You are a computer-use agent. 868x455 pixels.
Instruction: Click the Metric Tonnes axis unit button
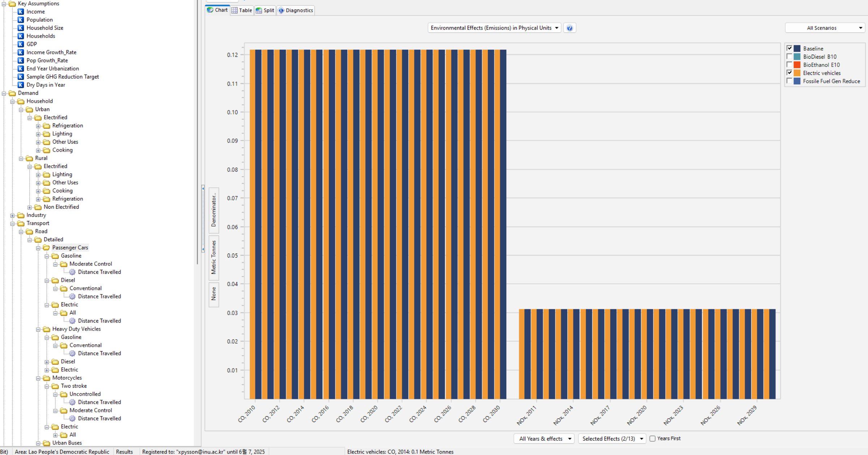point(214,258)
